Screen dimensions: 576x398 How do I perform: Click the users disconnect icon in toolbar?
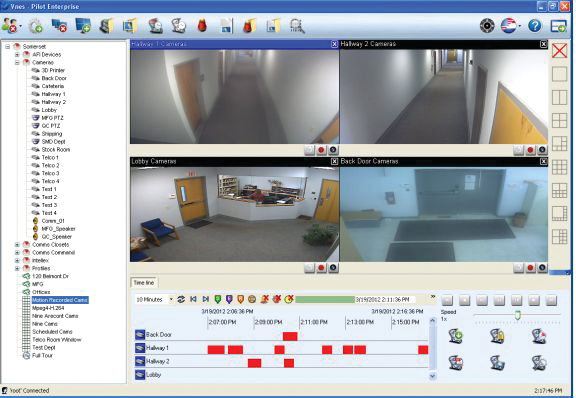pos(10,26)
